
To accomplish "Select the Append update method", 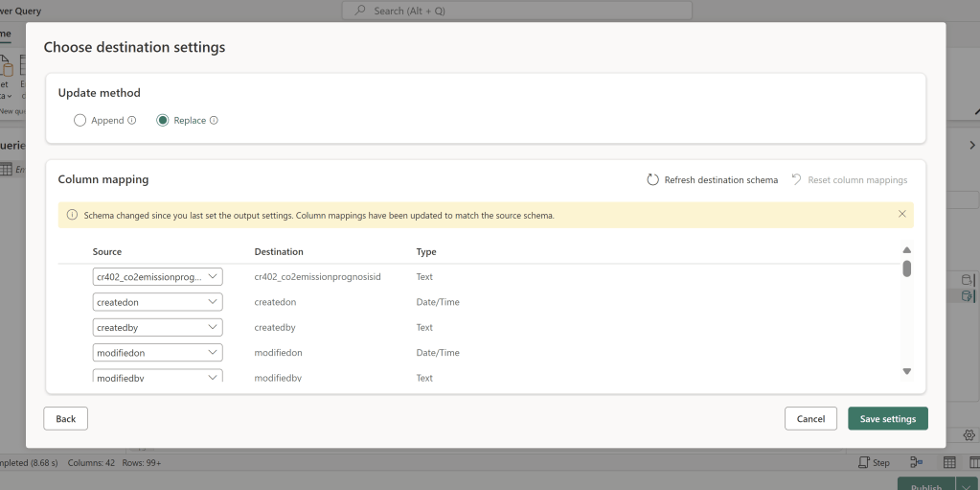I will [80, 121].
